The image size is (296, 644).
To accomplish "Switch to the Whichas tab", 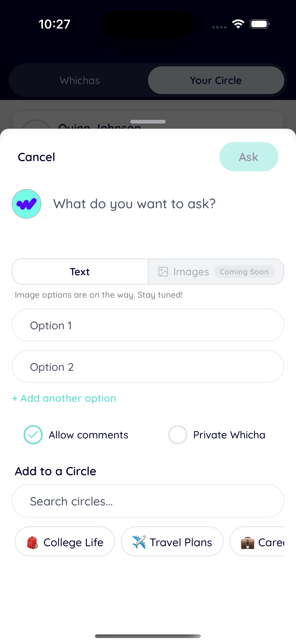I will (80, 81).
